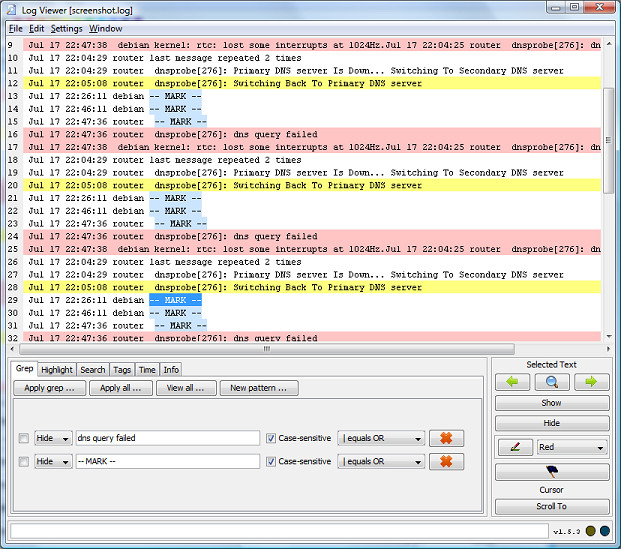Click the 'View all ...' button

[186, 388]
